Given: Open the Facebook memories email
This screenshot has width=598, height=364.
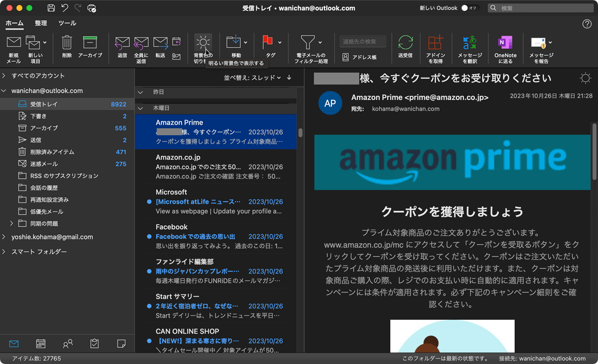Looking at the screenshot, I should pos(216,236).
